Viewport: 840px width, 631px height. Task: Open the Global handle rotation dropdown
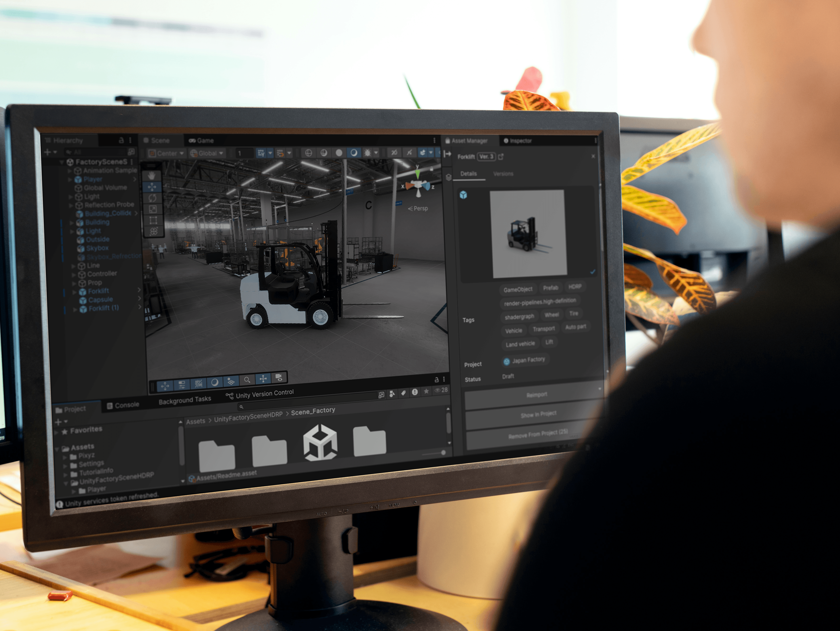[x=207, y=153]
